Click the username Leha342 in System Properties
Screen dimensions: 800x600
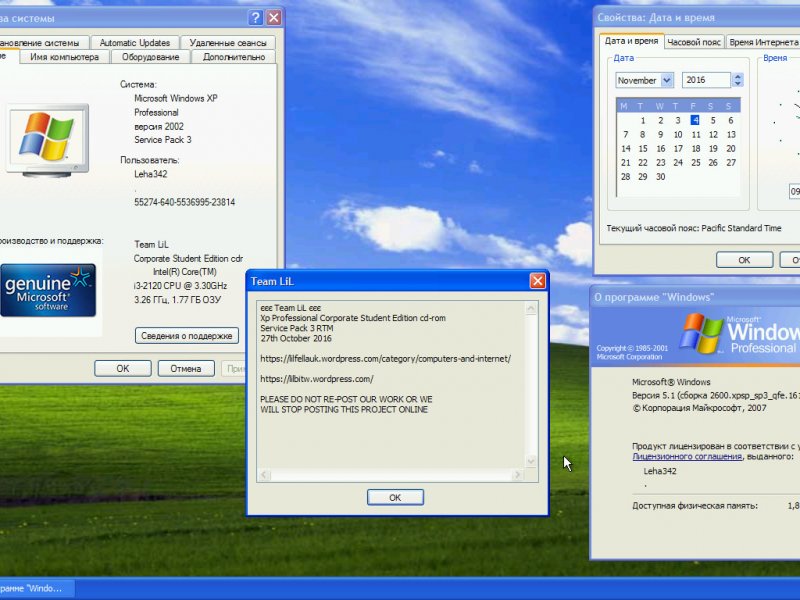click(x=151, y=174)
